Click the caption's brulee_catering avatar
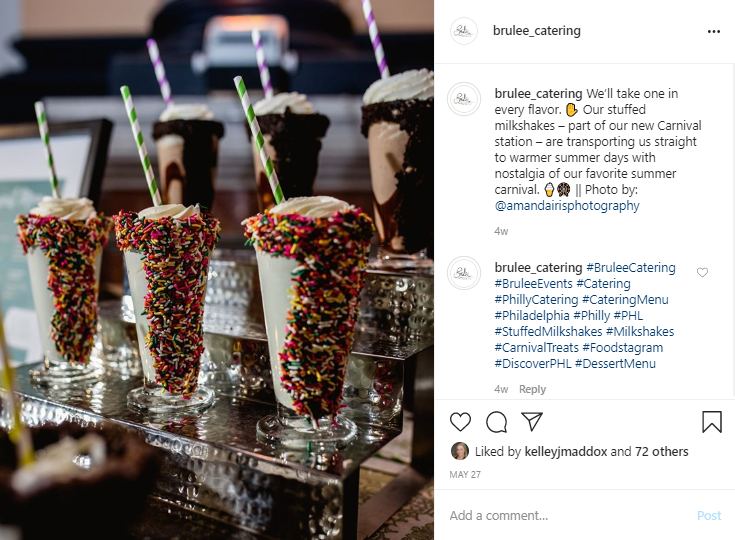 coord(464,99)
